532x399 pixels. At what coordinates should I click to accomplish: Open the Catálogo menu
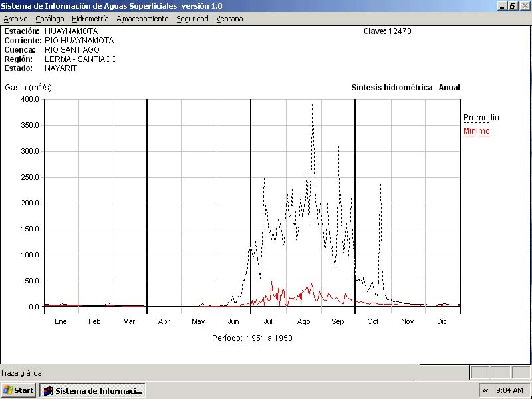pyautogui.click(x=50, y=19)
